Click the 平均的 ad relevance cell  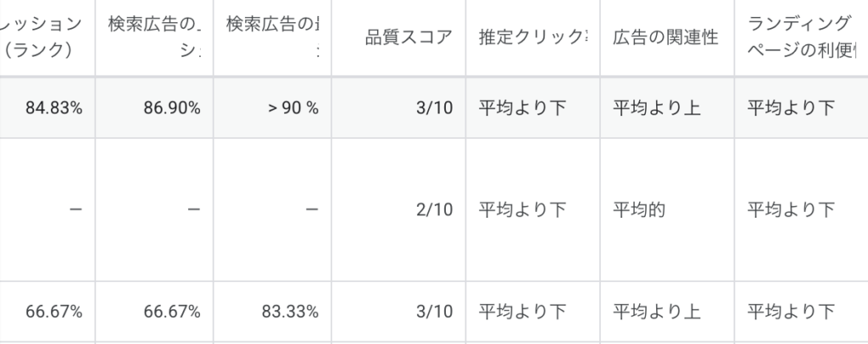636,209
